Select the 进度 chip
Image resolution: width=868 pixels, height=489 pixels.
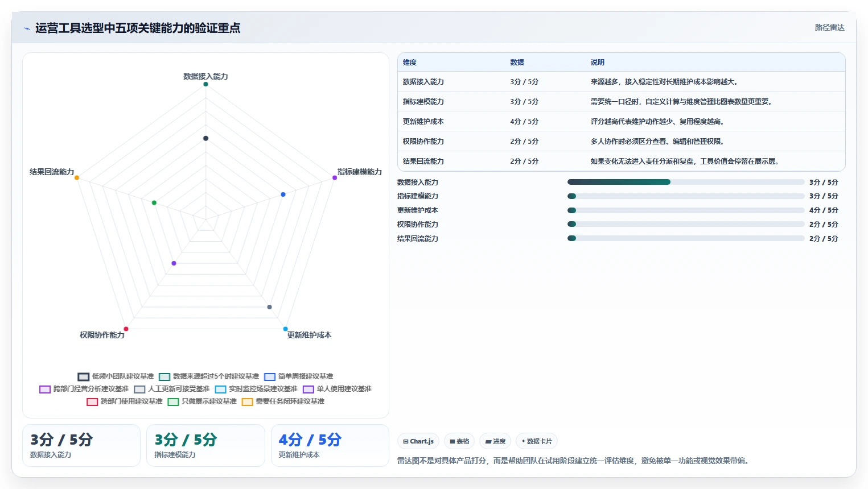pos(495,441)
